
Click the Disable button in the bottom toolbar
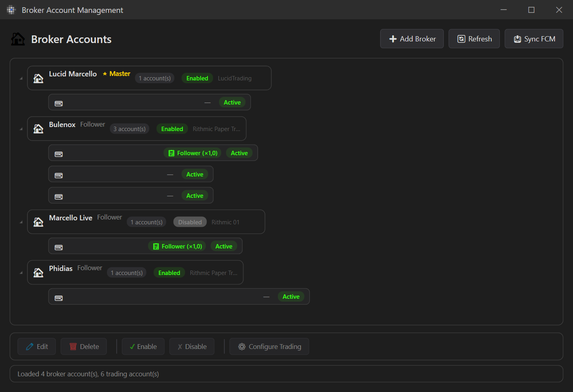coord(192,347)
